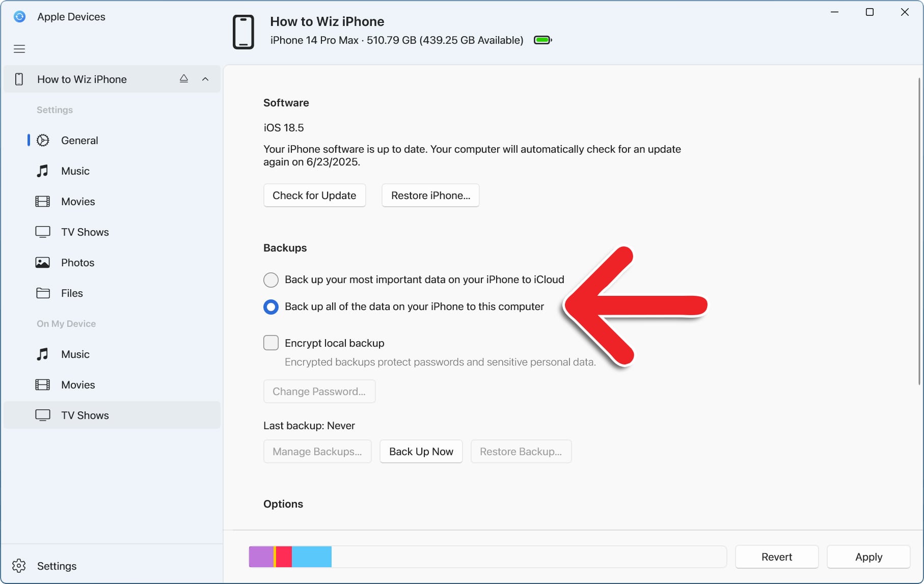This screenshot has height=584, width=924.
Task: Eject the How to Wiz iPhone
Action: pos(183,79)
